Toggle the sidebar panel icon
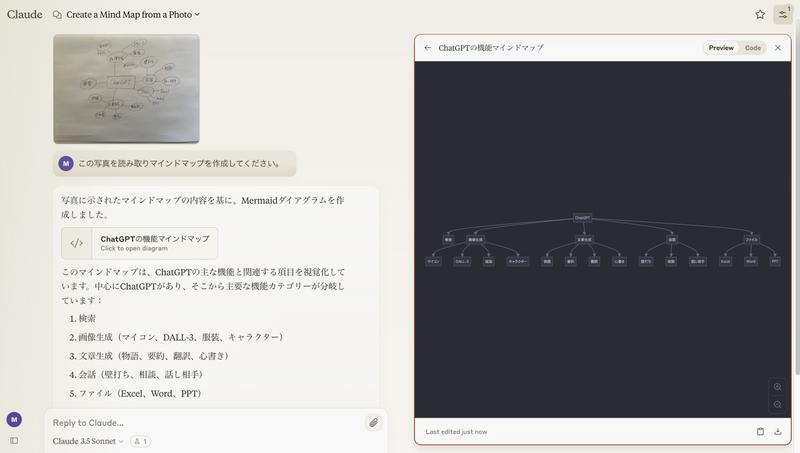 [x=14, y=440]
